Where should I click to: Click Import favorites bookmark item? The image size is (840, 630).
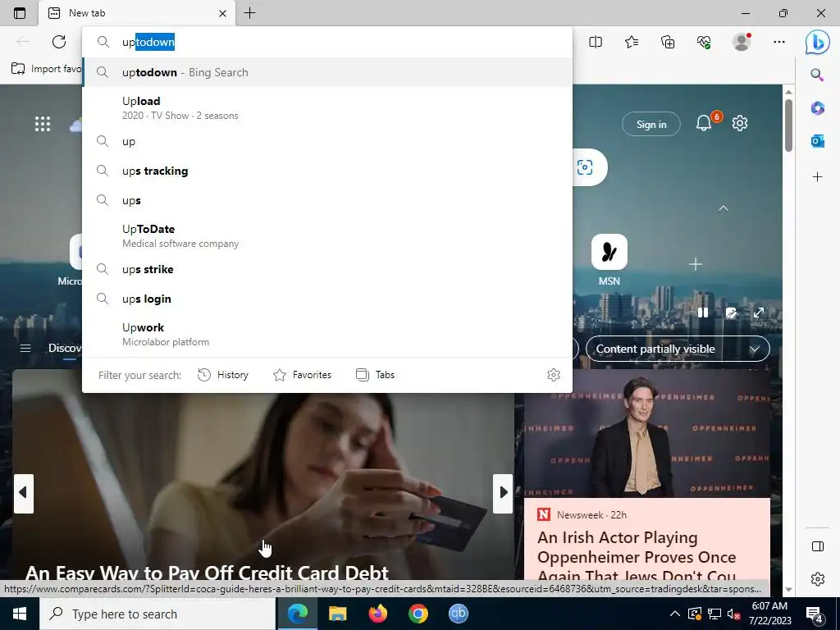[47, 69]
